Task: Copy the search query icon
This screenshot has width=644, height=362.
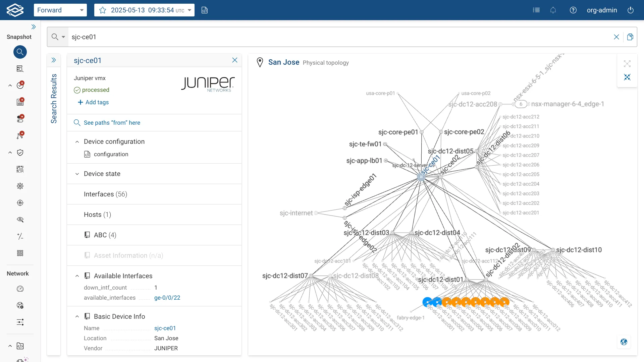Action: (630, 37)
